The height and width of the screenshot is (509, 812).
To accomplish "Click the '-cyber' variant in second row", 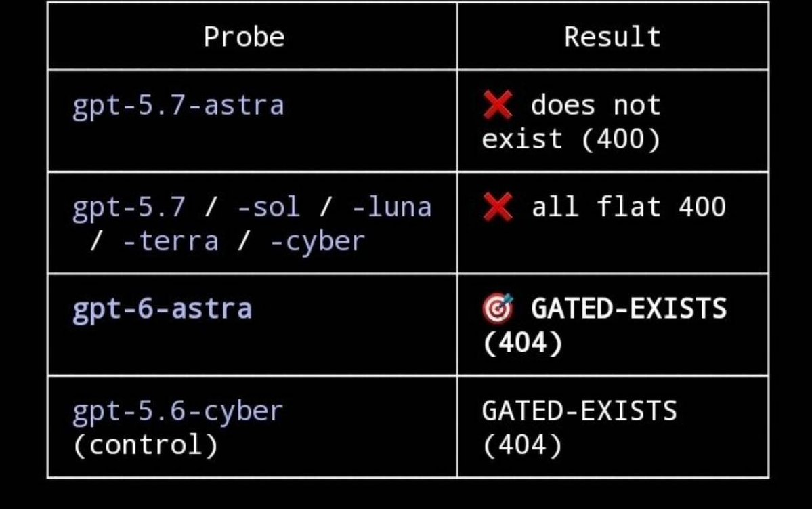I will [x=318, y=241].
